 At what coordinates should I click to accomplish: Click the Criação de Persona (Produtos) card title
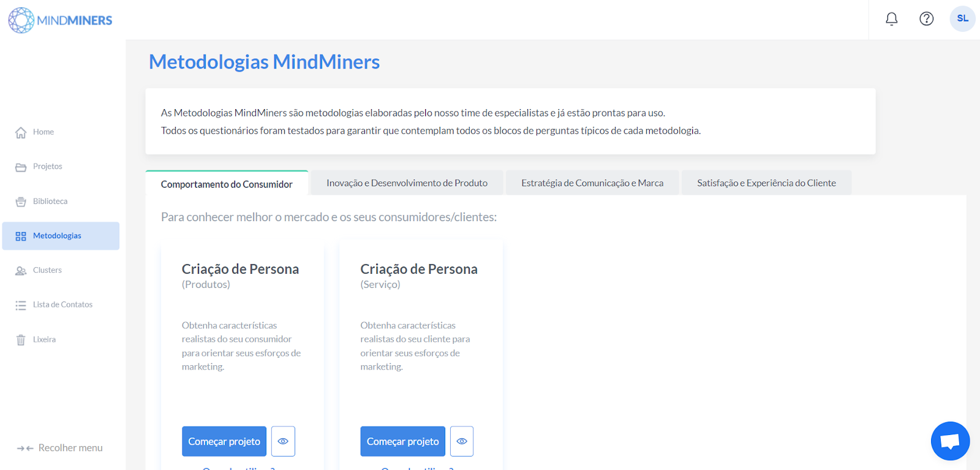(x=240, y=269)
